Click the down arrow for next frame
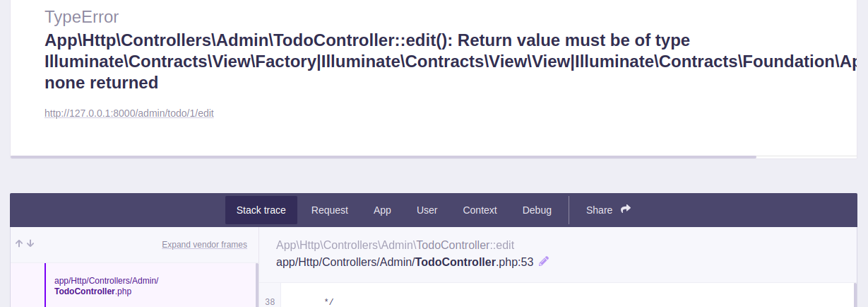This screenshot has width=868, height=307. point(30,243)
